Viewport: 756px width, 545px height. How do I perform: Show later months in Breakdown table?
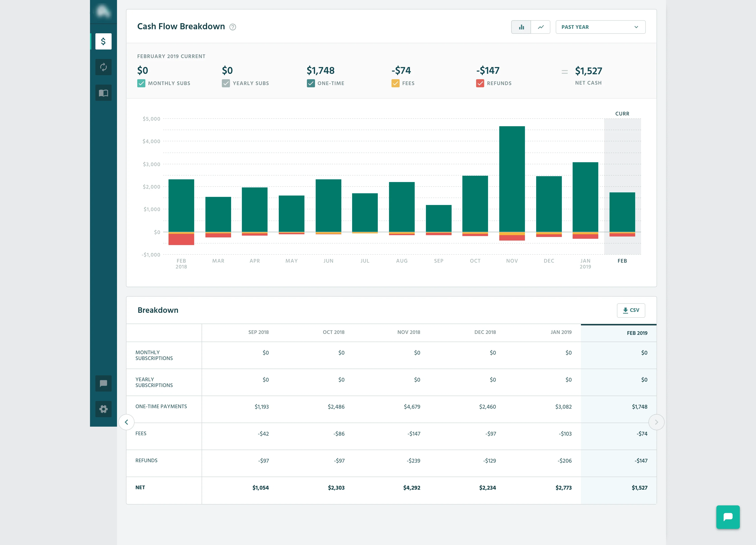pos(656,422)
